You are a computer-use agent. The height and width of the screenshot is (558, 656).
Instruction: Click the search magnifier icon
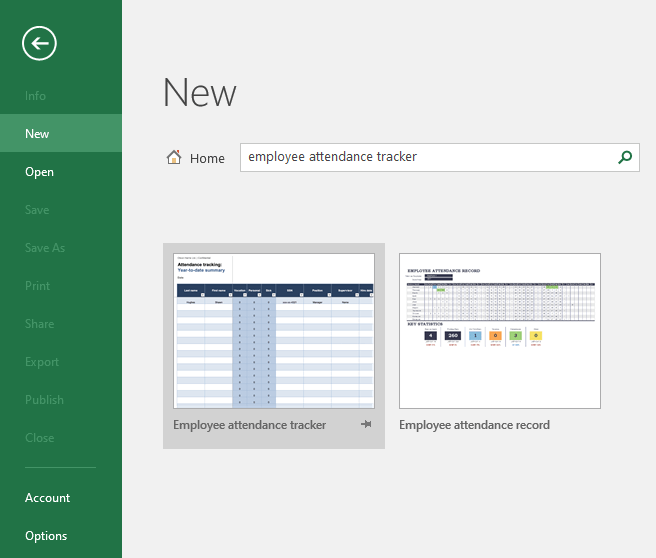[625, 157]
